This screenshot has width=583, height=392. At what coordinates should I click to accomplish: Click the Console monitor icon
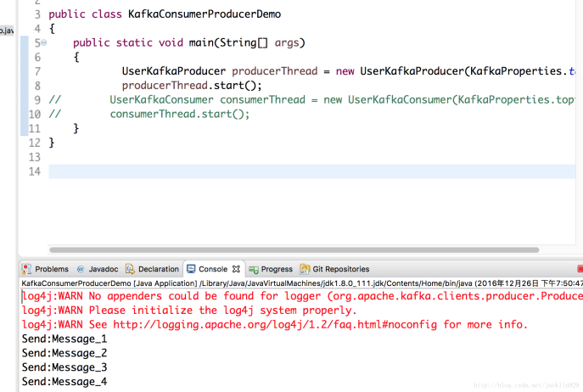191,269
